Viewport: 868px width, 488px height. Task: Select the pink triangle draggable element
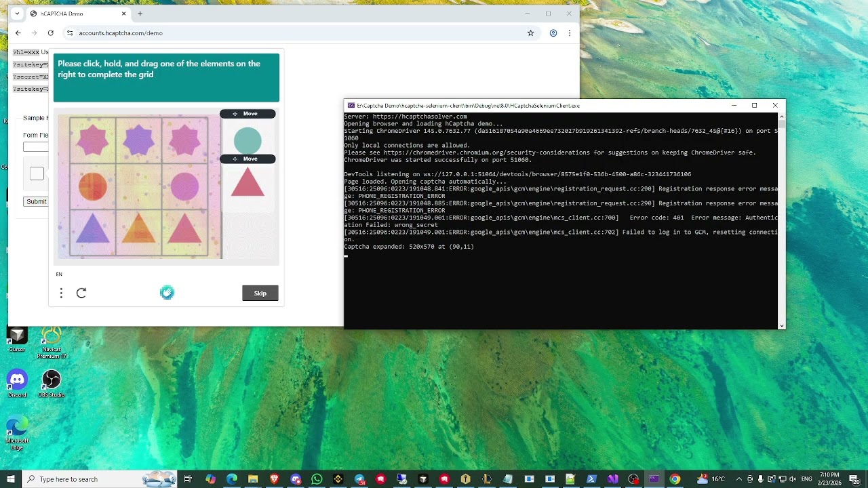click(248, 183)
